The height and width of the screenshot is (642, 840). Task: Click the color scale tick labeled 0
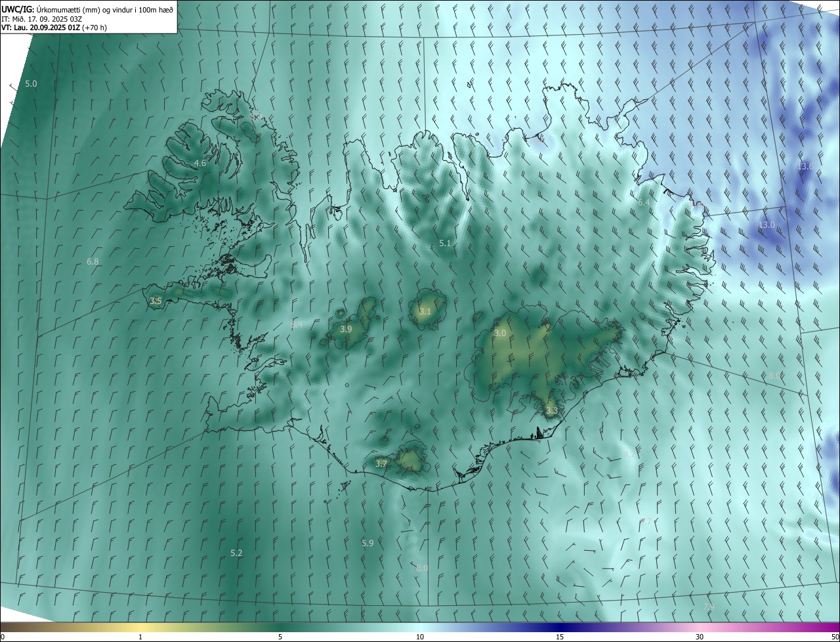coord(3,637)
